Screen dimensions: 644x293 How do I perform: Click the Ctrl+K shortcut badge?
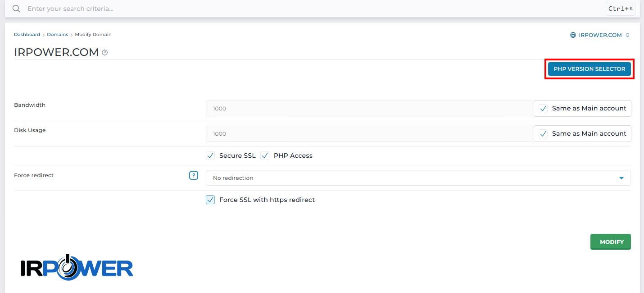pyautogui.click(x=621, y=9)
